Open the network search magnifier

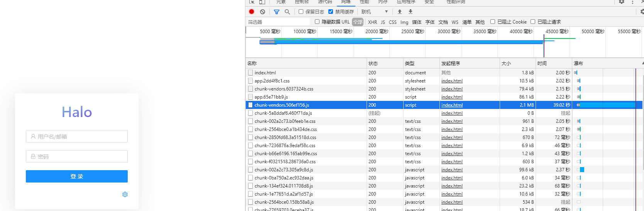point(287,12)
